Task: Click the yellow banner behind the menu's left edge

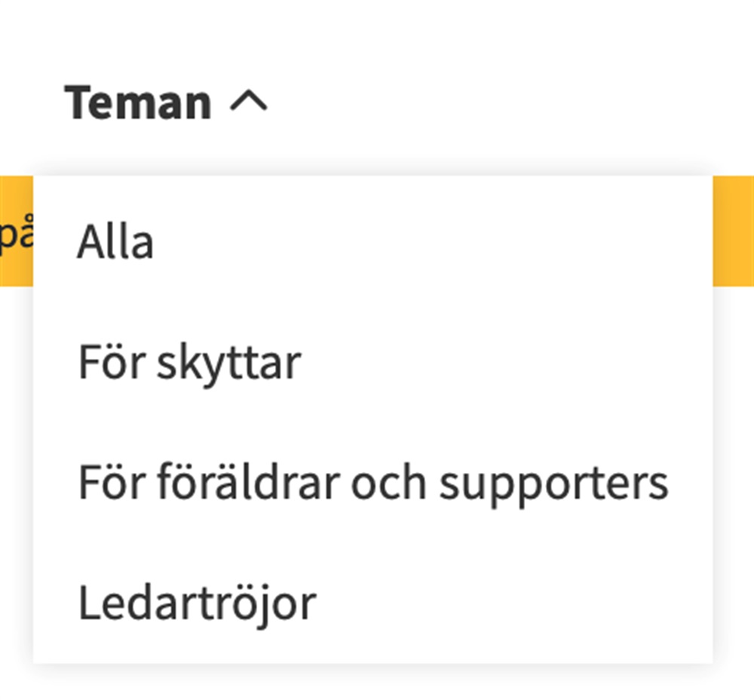Action: (x=15, y=231)
